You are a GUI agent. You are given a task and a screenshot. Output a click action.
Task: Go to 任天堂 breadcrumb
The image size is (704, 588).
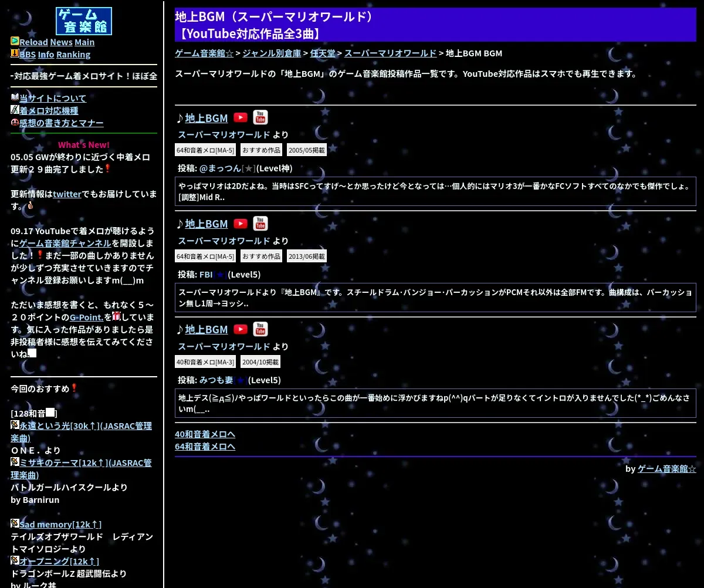[323, 53]
